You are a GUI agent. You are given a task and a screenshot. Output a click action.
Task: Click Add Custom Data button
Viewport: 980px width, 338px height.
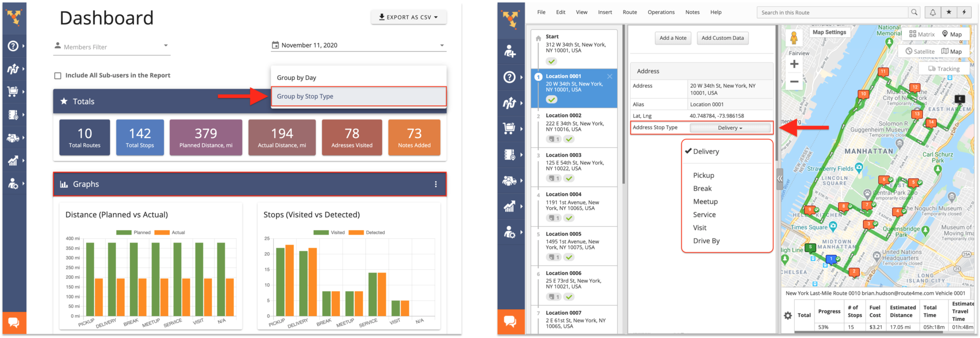point(722,38)
